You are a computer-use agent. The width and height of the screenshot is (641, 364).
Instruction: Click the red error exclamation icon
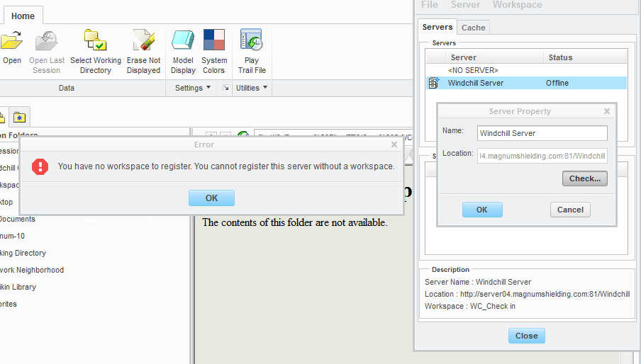coord(40,166)
